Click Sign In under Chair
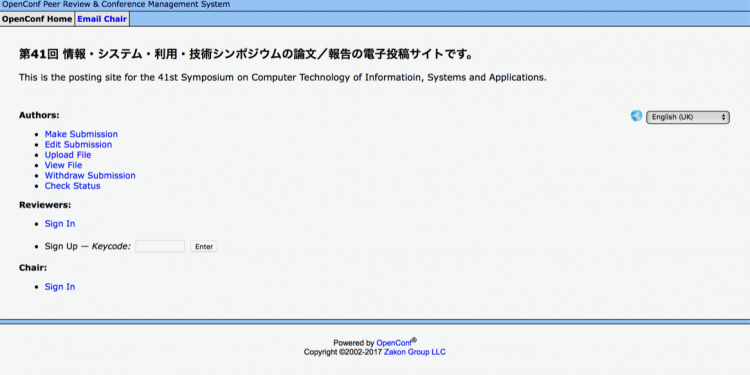Screen dimensions: 750x375 point(60,287)
